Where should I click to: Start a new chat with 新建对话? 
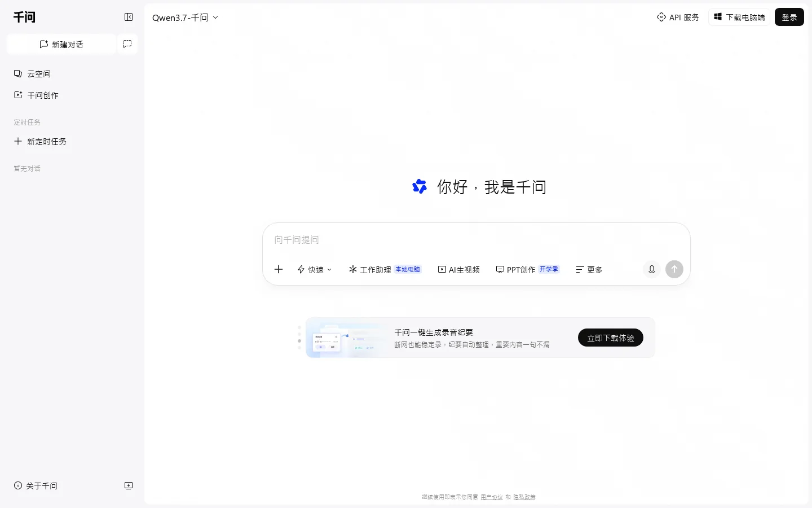(x=61, y=44)
